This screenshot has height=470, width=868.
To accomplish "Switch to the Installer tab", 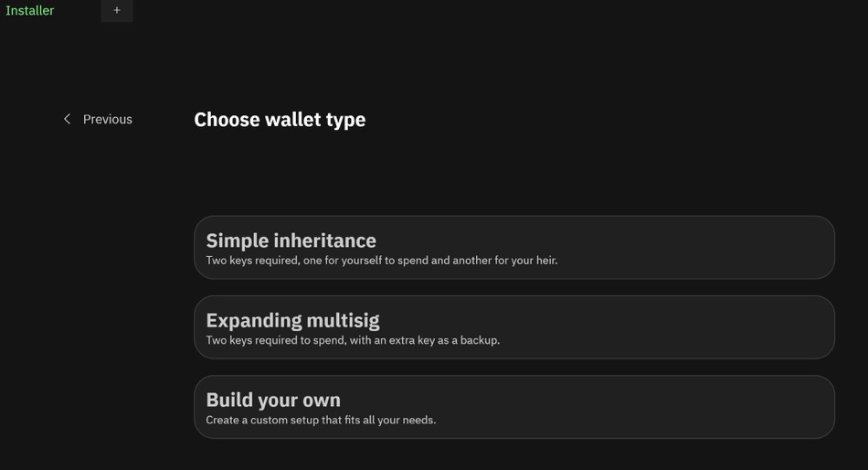I will pos(30,10).
